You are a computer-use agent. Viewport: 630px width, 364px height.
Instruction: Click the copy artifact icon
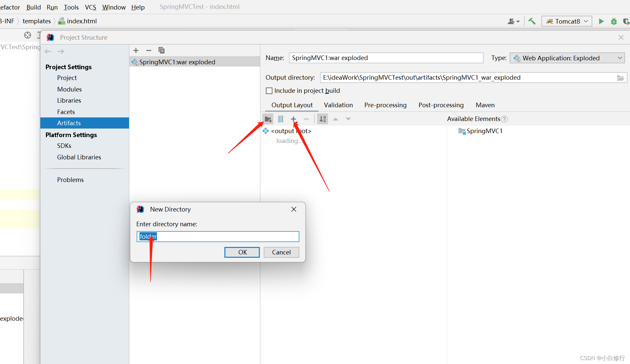(x=161, y=51)
